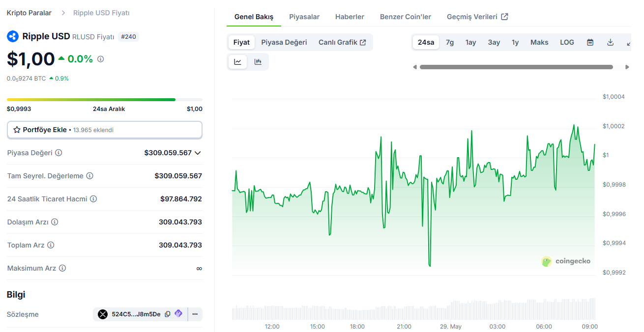Screen dimensions: 644x332
Task: Click Portföye Ekle button
Action: click(x=105, y=130)
